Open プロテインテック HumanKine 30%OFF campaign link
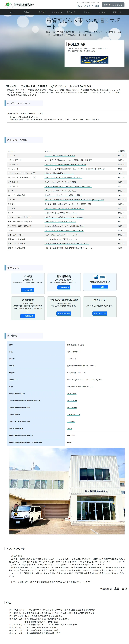The height and width of the screenshot is (644, 129). coord(74,169)
